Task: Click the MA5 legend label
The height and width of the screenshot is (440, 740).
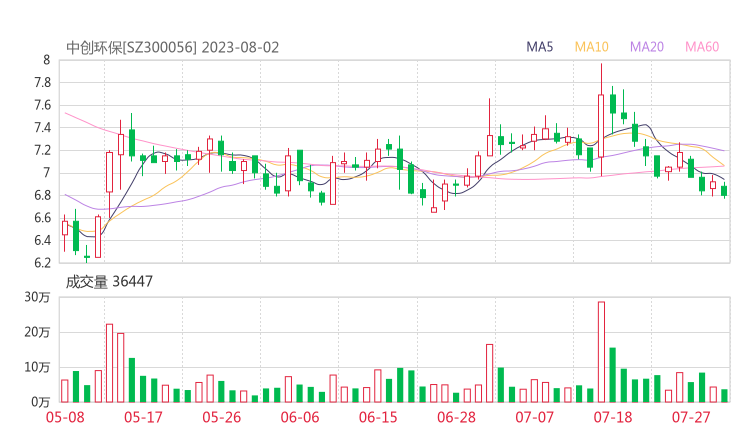Action: [539, 47]
